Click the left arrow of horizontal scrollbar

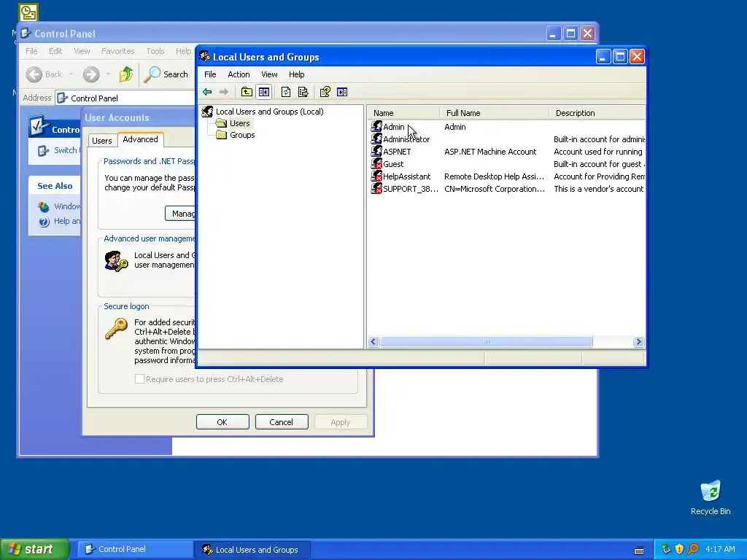point(373,341)
